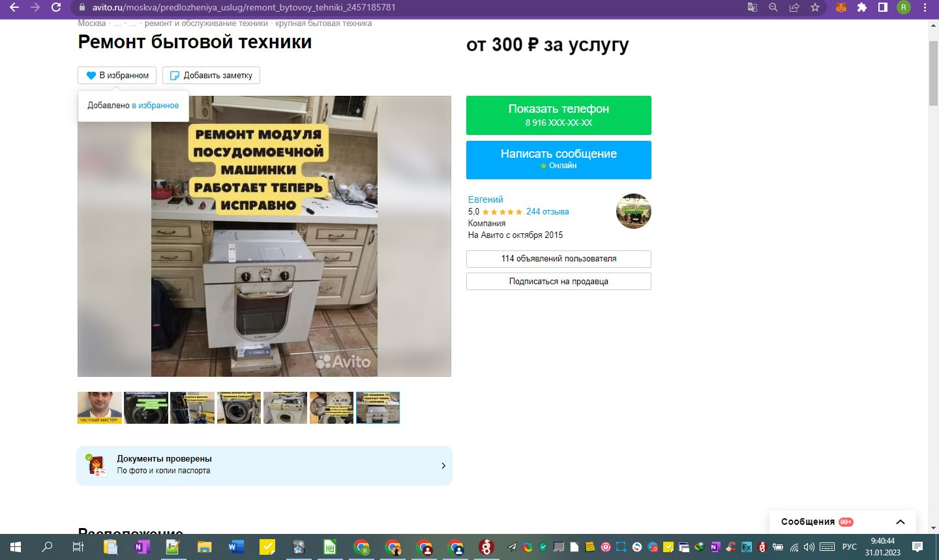
Task: Click breadcrumb крупная бытовая техника
Action: [323, 23]
